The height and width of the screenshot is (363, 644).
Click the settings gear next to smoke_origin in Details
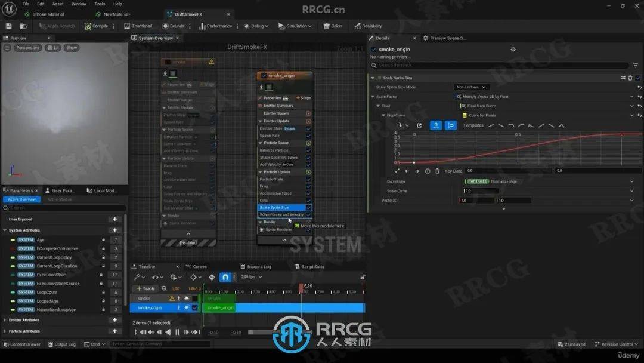[513, 50]
